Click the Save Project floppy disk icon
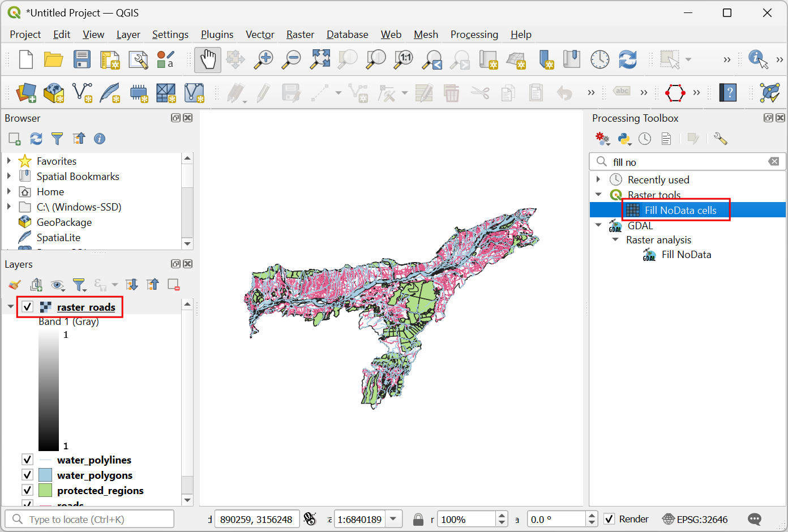The width and height of the screenshot is (788, 532). click(x=82, y=59)
